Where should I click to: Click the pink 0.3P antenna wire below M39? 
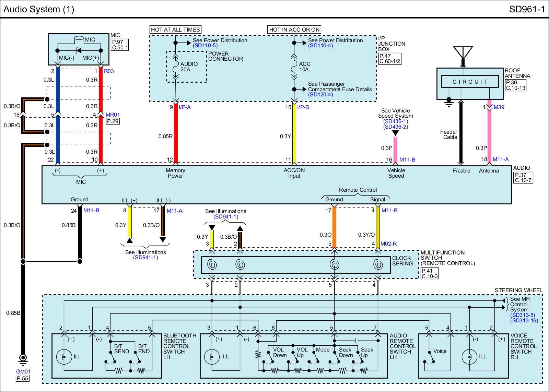click(x=489, y=137)
